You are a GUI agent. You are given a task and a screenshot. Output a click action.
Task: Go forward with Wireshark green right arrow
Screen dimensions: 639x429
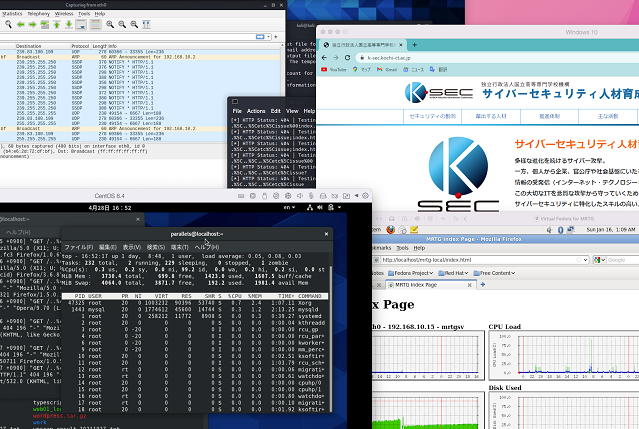pyautogui.click(x=32, y=24)
